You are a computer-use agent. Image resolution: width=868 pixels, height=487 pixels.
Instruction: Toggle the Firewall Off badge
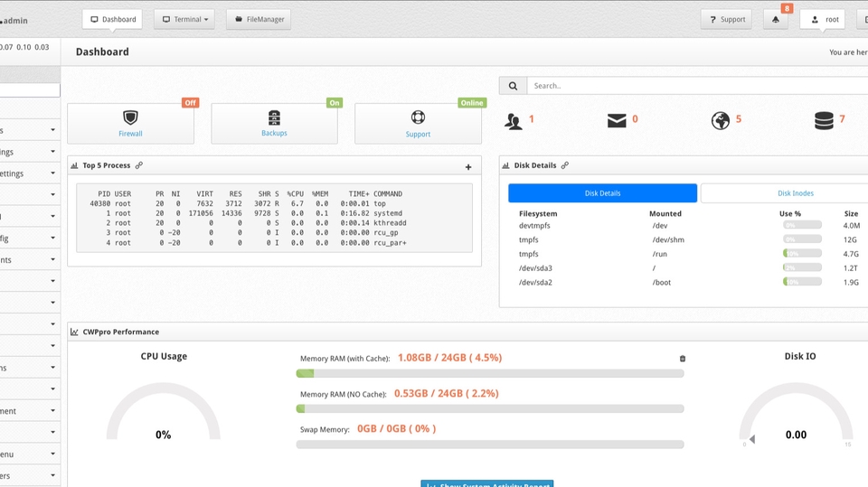[191, 103]
